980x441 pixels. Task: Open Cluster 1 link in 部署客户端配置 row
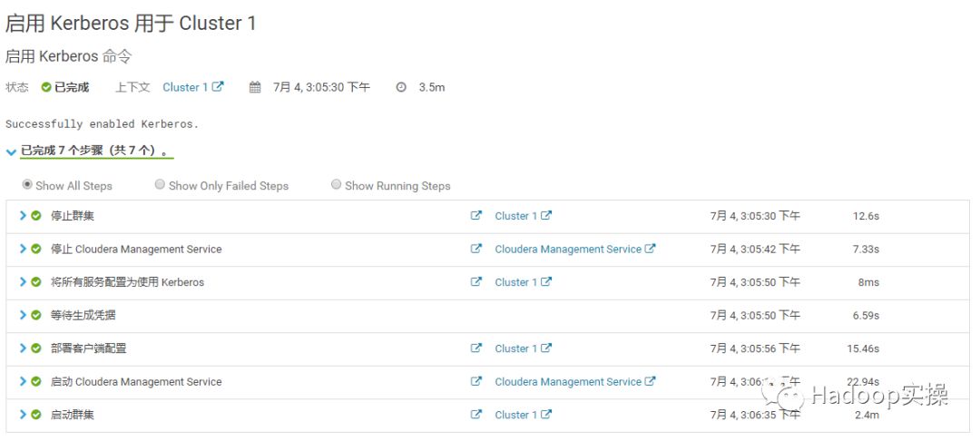(515, 348)
